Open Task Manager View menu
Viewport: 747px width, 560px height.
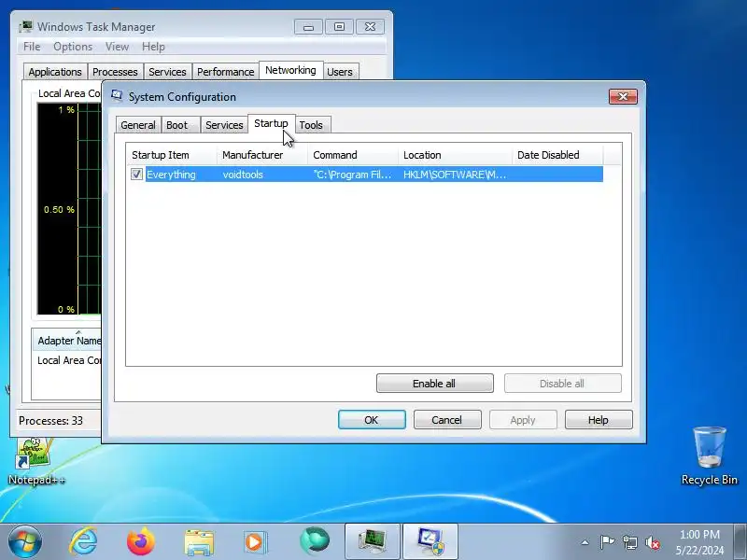click(118, 47)
